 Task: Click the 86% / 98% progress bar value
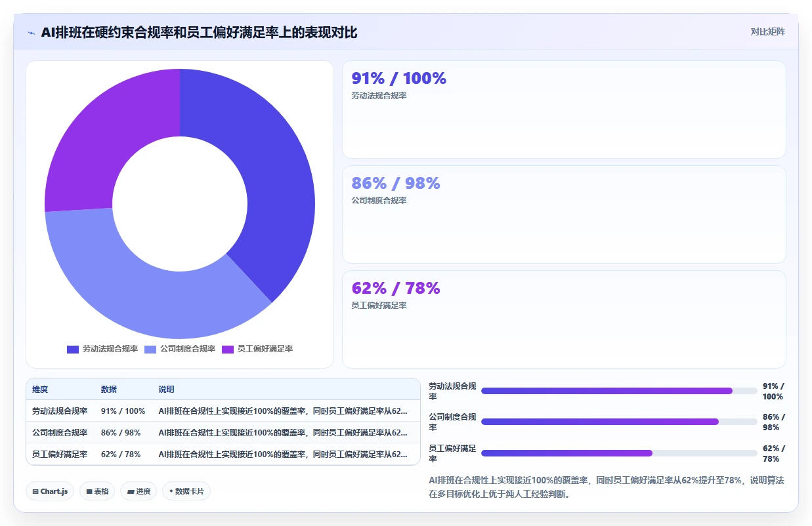773,422
